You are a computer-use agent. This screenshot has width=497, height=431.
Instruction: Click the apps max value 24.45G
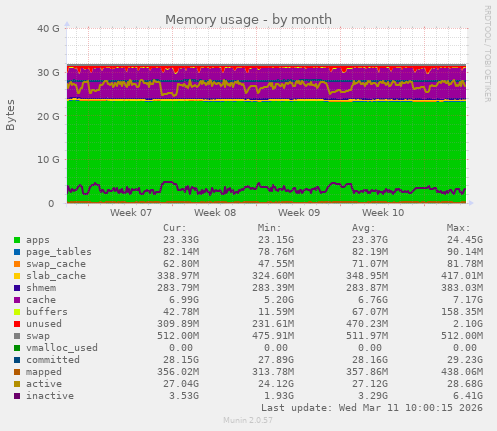coord(465,240)
